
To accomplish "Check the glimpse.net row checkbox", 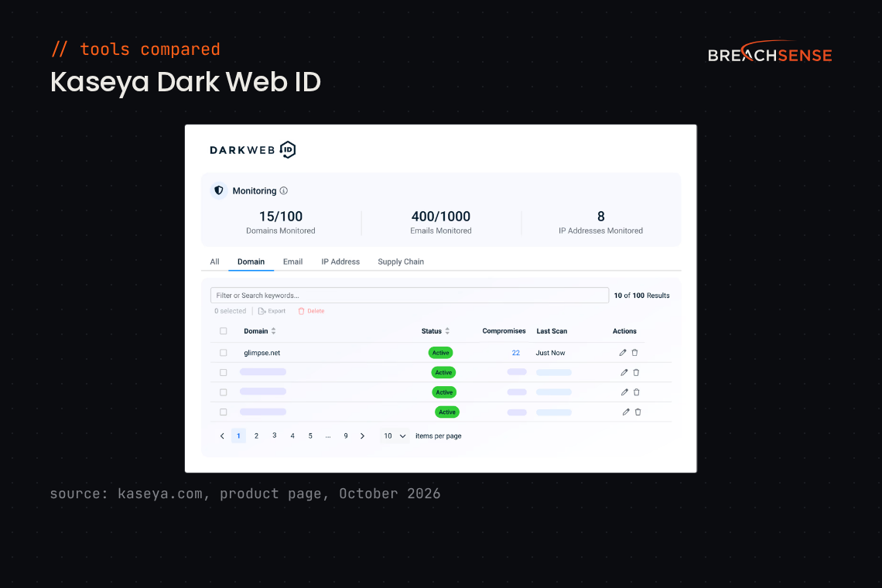I will [224, 353].
